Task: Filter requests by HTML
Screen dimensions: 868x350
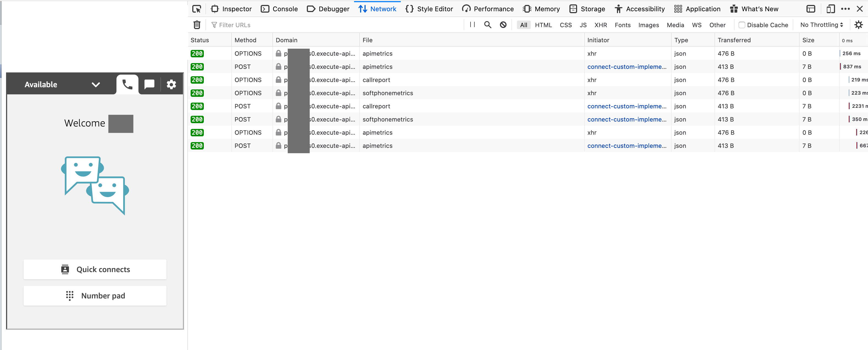Action: click(543, 25)
